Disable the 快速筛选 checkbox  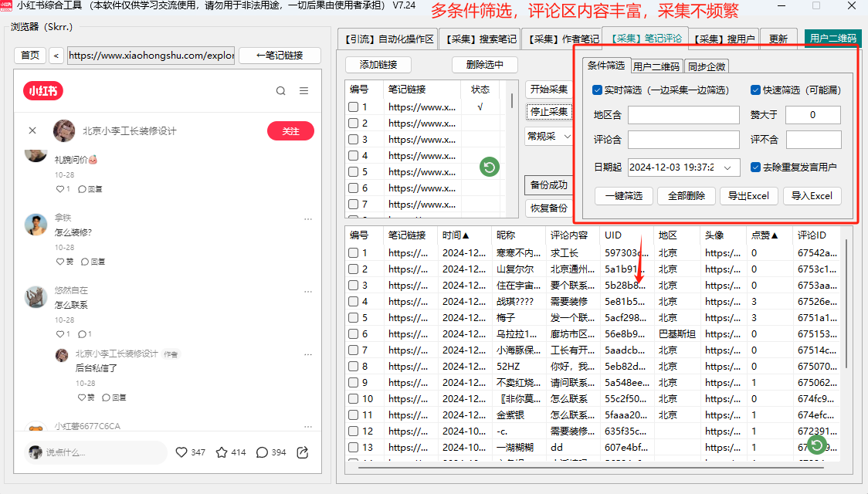[755, 90]
